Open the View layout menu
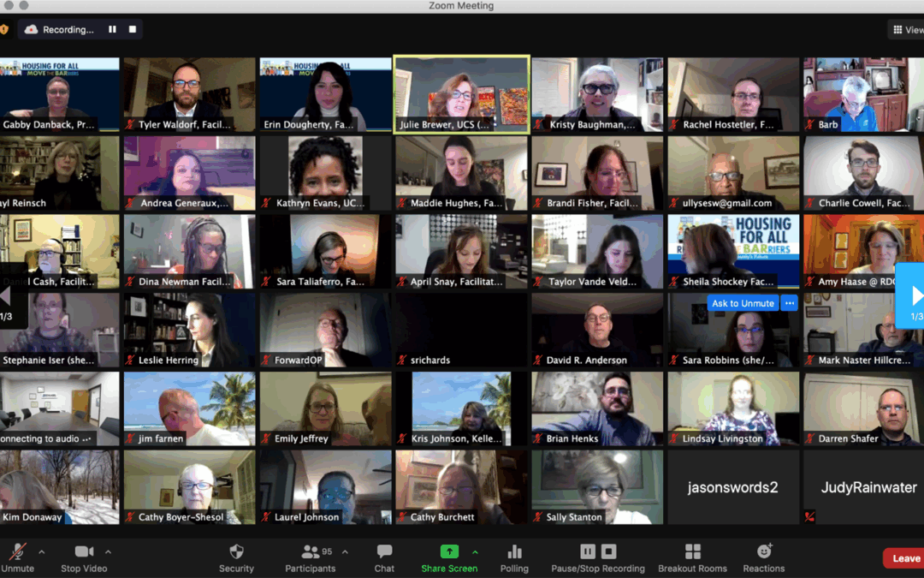 pos(907,30)
